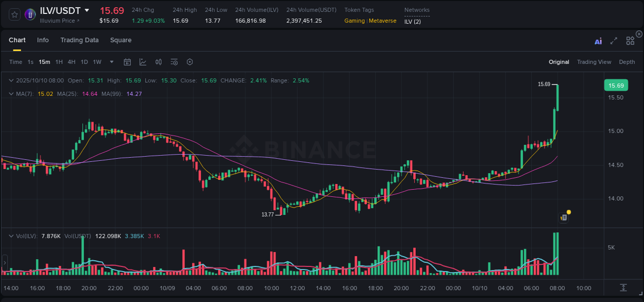Open the Gaming token tag link
This screenshot has width=644, height=302.
coord(354,21)
